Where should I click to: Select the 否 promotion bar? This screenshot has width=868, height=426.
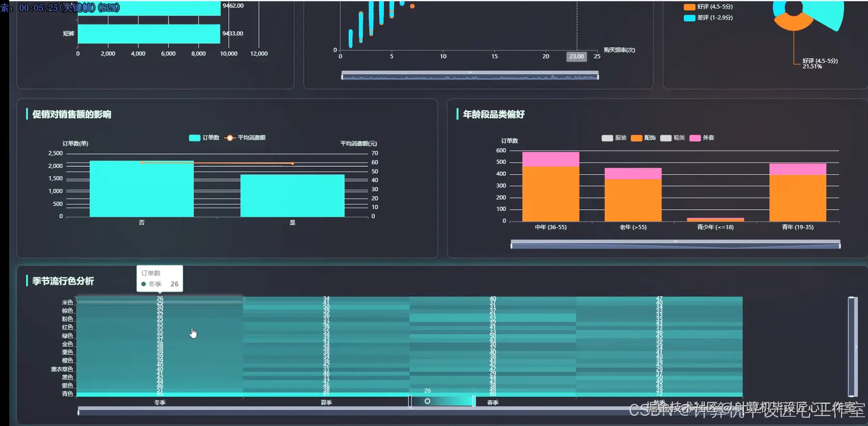pos(142,189)
